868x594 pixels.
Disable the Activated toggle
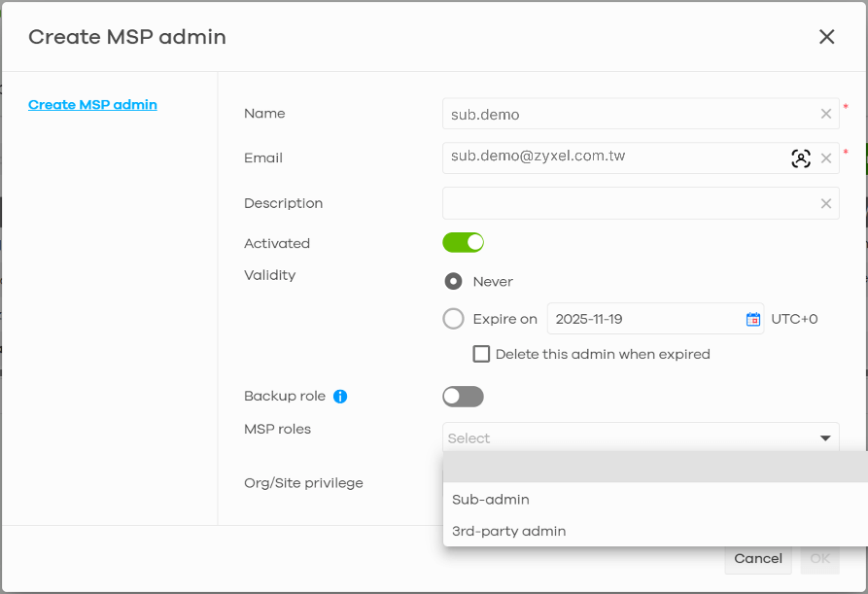click(x=463, y=241)
